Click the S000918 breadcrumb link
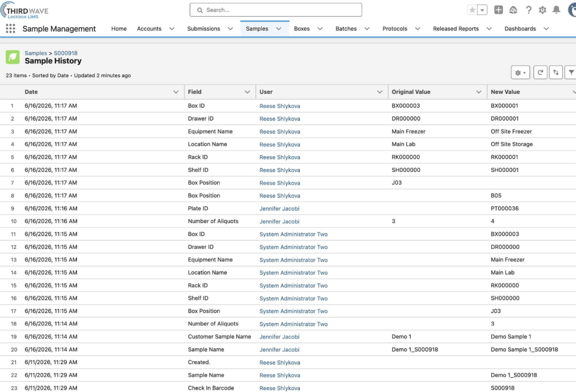The image size is (576, 392). (x=66, y=53)
